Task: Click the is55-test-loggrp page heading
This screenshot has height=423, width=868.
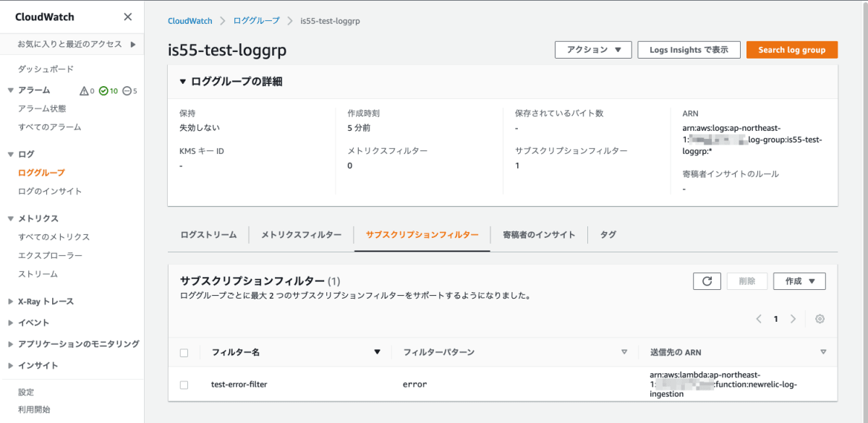Action: click(x=227, y=50)
